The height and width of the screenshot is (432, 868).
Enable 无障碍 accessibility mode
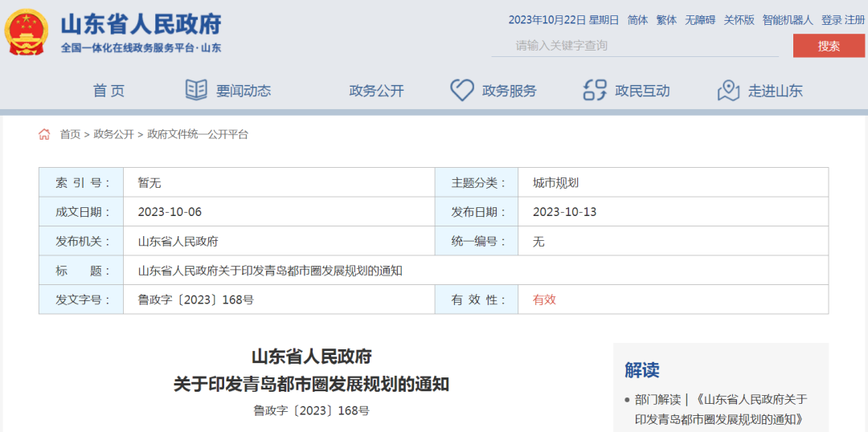coord(700,20)
